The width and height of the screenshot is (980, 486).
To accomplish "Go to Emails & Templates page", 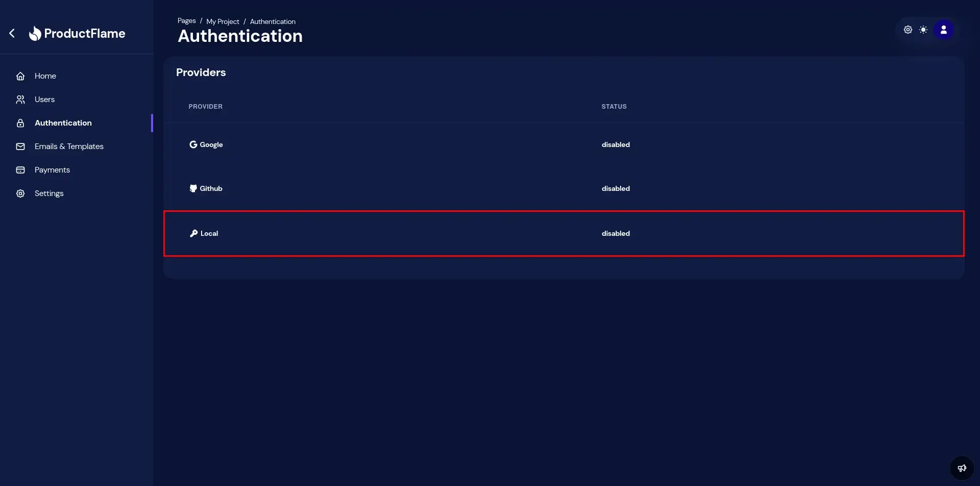I will coord(69,147).
